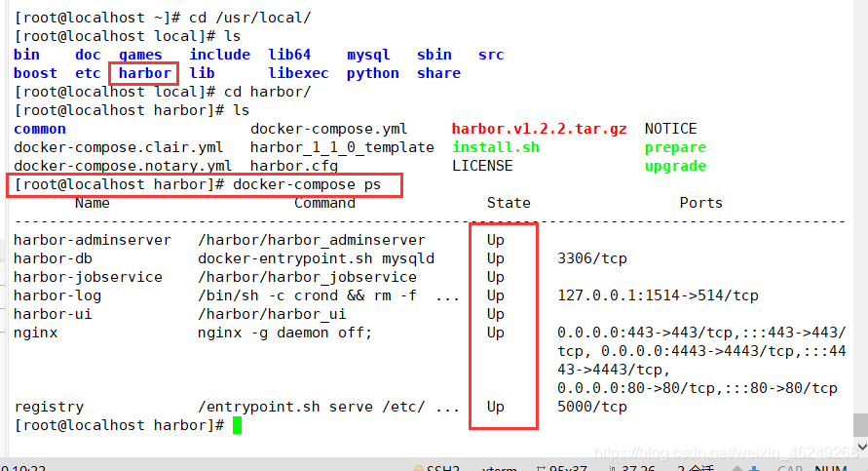Click the 'Name' column header
Image resolution: width=868 pixels, height=471 pixels.
click(93, 203)
